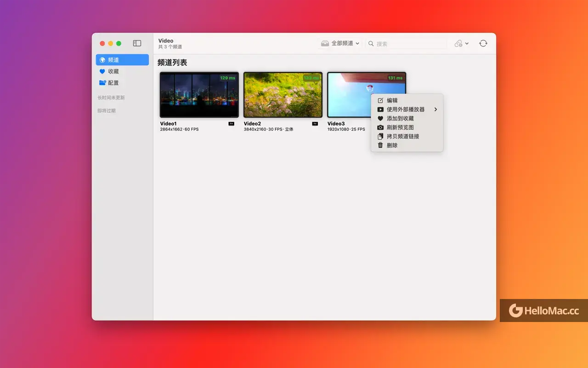Click the 共 3 个频道 subtitle
Image resolution: width=588 pixels, height=368 pixels.
170,47
